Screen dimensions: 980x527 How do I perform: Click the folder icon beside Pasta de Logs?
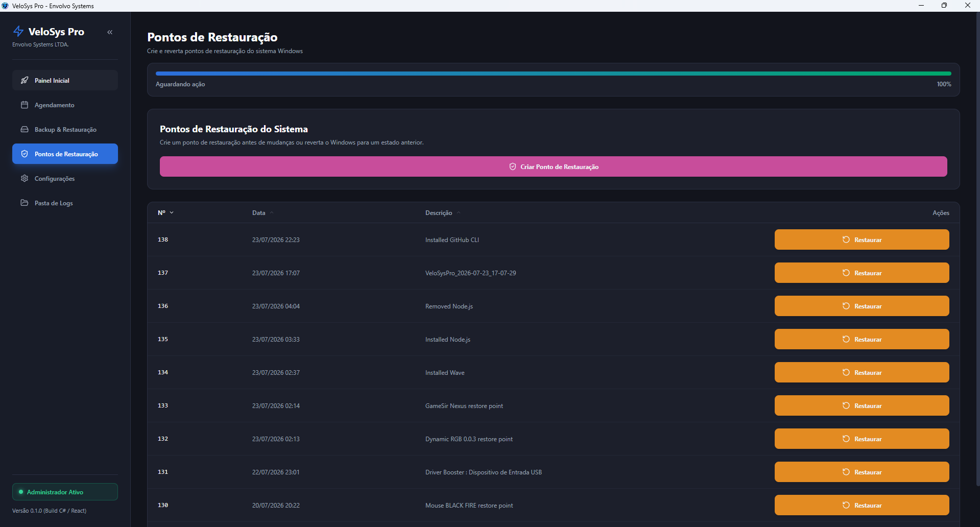(x=25, y=203)
